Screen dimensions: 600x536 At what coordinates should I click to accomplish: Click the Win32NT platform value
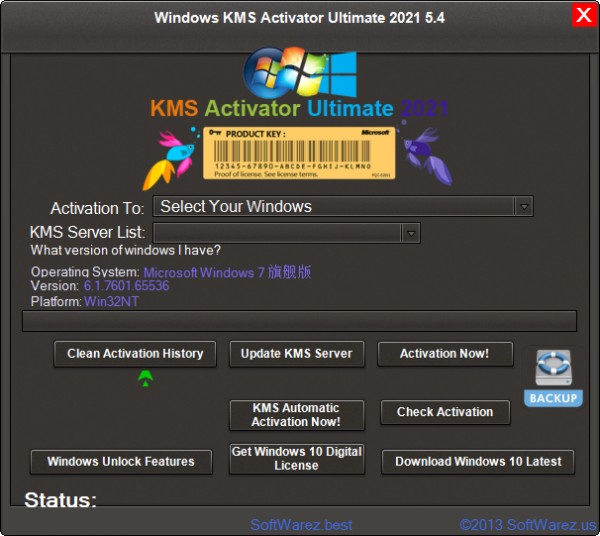111,301
